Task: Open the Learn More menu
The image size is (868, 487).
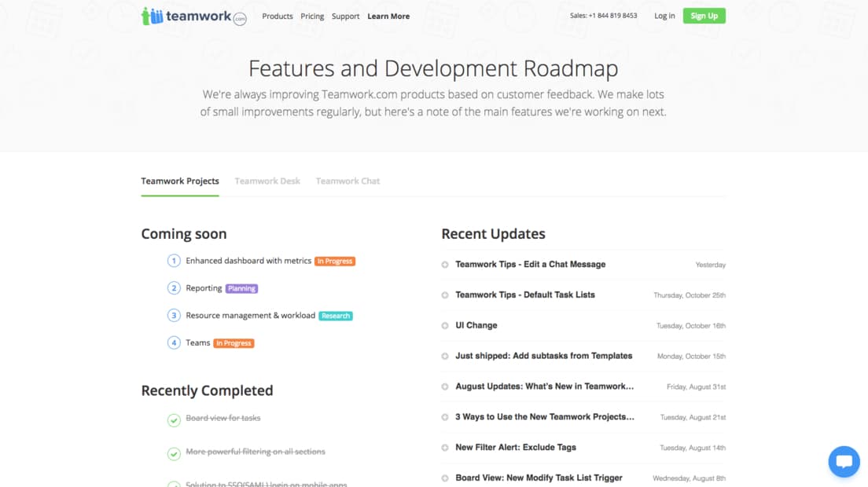Action: (x=388, y=16)
